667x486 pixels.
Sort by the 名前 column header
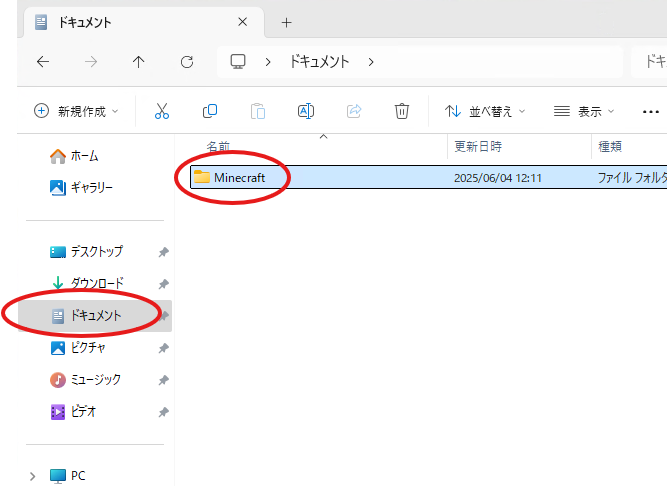[218, 147]
